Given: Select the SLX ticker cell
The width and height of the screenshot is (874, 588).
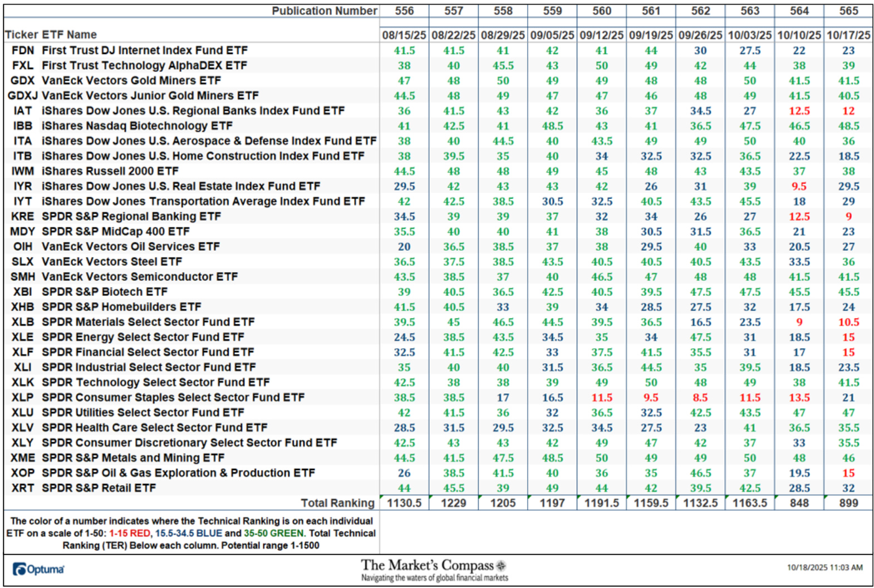Looking at the screenshot, I should click(x=22, y=261).
